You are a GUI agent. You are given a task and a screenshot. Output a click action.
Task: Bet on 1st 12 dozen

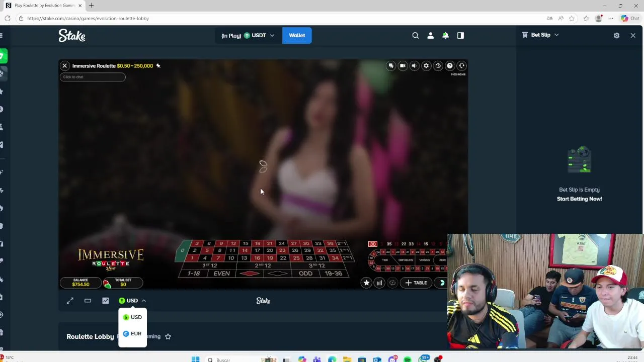pyautogui.click(x=209, y=265)
